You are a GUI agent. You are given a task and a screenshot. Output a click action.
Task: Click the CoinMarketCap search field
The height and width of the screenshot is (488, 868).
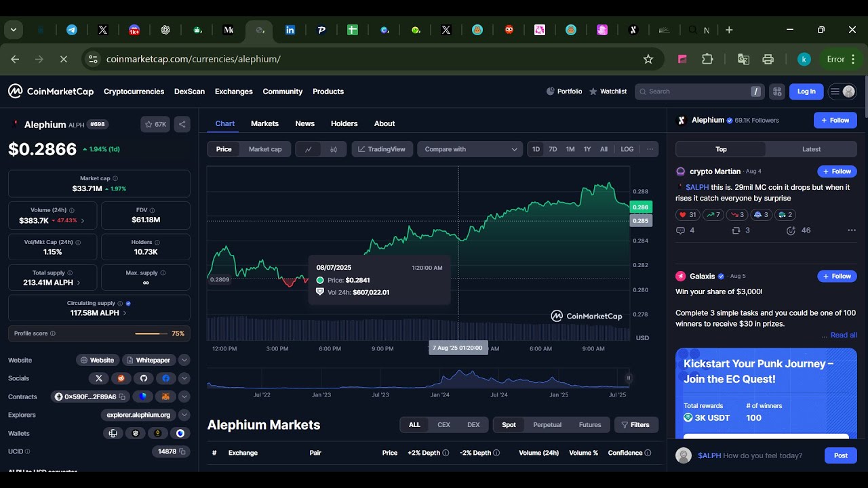point(699,91)
